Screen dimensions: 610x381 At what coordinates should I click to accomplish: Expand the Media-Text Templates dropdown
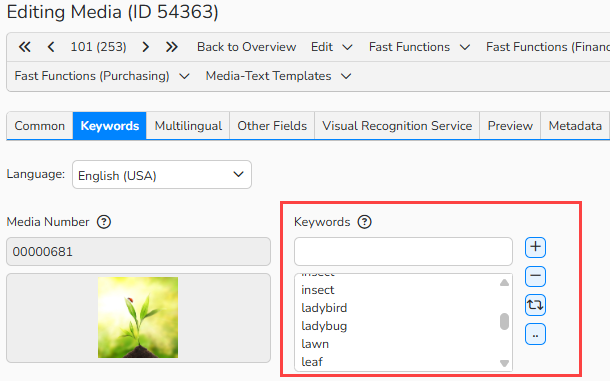pyautogui.click(x=279, y=76)
